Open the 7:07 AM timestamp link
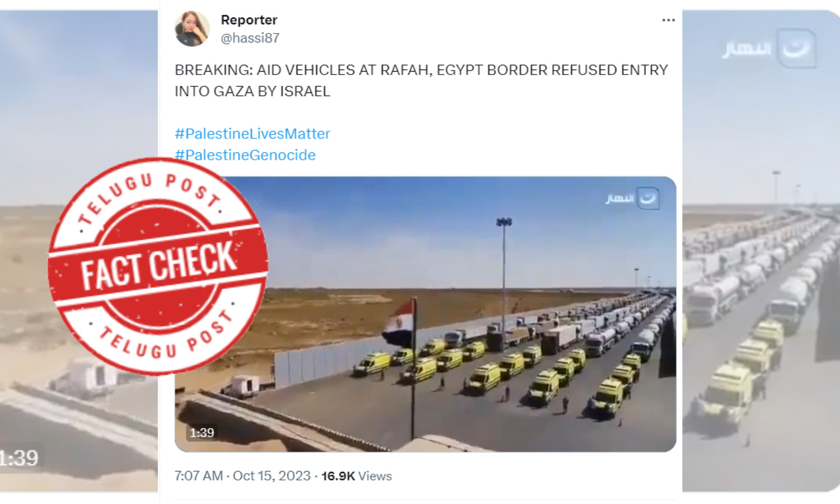This screenshot has width=840, height=504. click(199, 476)
